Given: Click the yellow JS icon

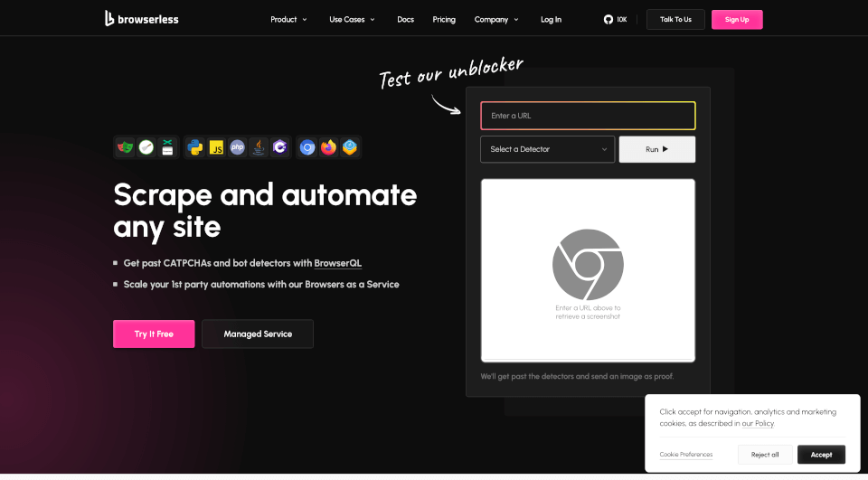Looking at the screenshot, I should [x=216, y=147].
